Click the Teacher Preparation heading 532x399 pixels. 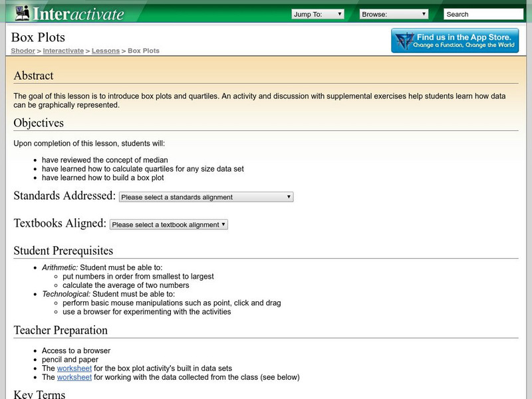61,330
